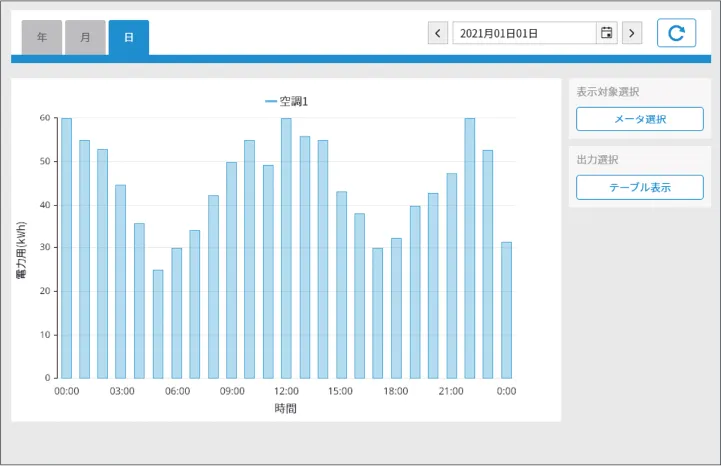
Task: Click the legend color marker for 空調1
Action: [x=271, y=102]
